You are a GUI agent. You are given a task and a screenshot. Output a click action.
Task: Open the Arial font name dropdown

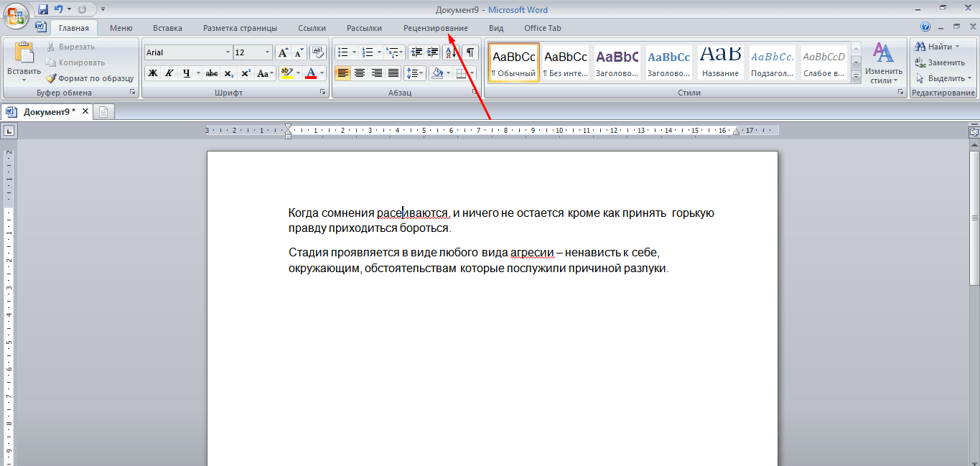pyautogui.click(x=228, y=52)
